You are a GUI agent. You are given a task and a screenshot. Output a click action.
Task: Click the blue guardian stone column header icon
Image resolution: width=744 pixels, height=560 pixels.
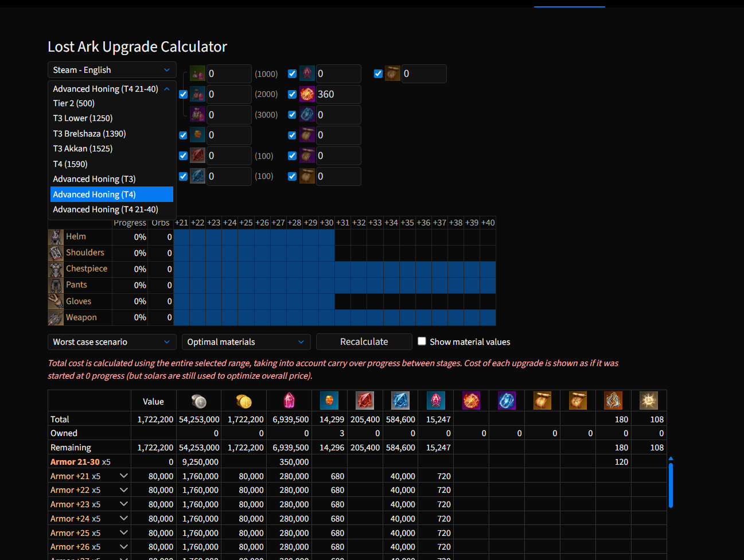point(400,400)
